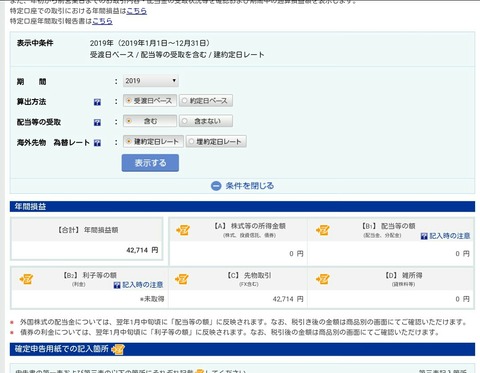Select 受渡日ベース radio option
The width and height of the screenshot is (480, 373).
pyautogui.click(x=150, y=101)
